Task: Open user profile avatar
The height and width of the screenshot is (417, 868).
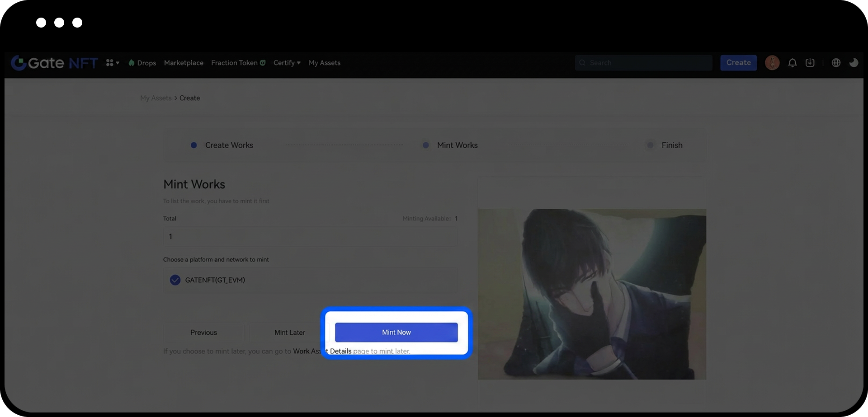Action: tap(772, 63)
